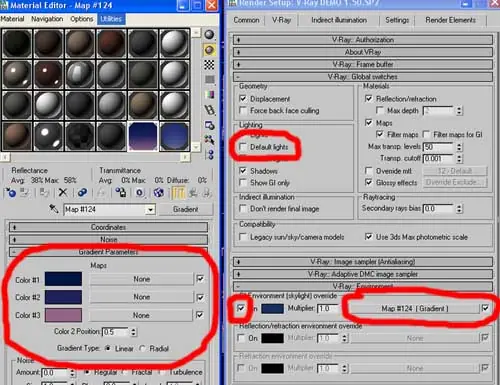The height and width of the screenshot is (385, 500).
Task: Open the Material/Map Navigator icon
Action: (210, 154)
